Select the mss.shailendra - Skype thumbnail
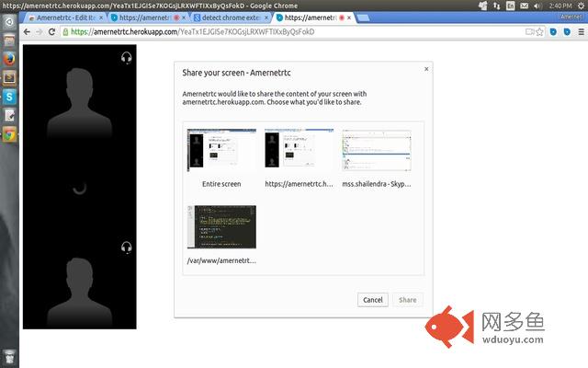588x368 pixels. [x=377, y=150]
